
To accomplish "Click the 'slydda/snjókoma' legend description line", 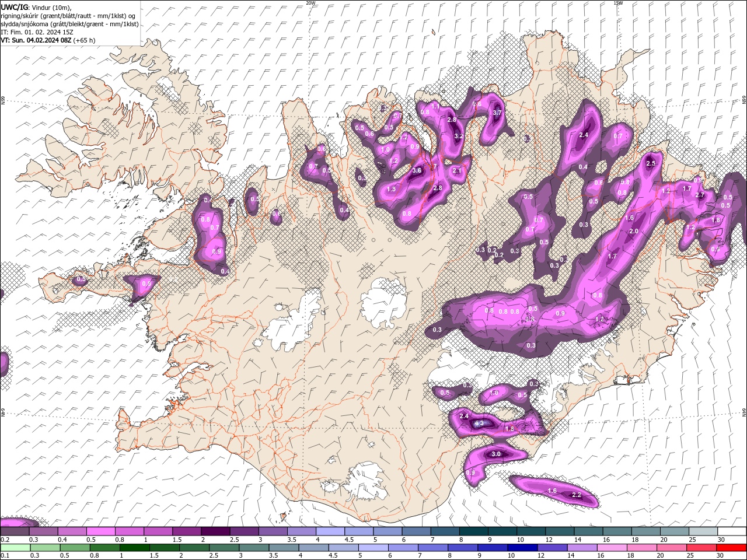I will [x=69, y=24].
